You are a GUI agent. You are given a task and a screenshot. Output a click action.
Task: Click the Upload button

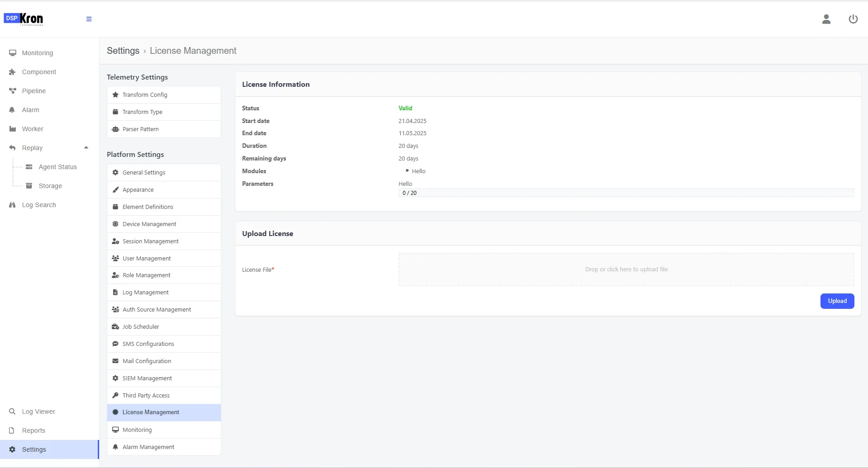tap(837, 301)
